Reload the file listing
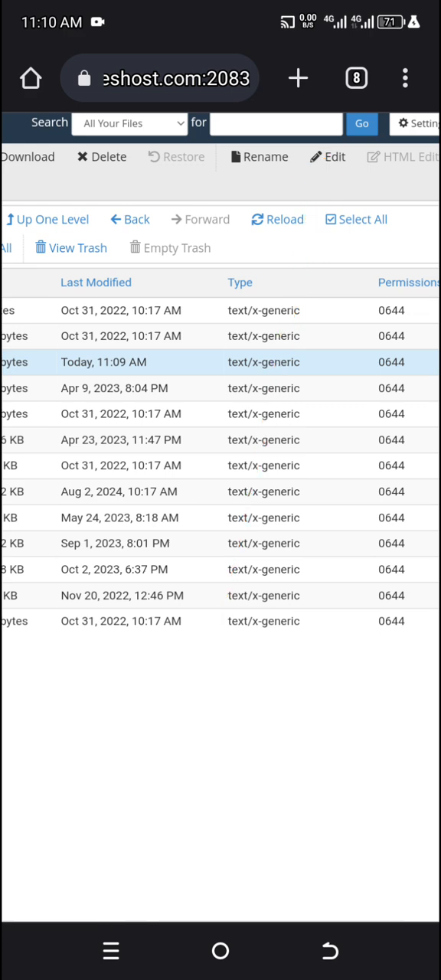Image resolution: width=441 pixels, height=980 pixels. coord(277,220)
